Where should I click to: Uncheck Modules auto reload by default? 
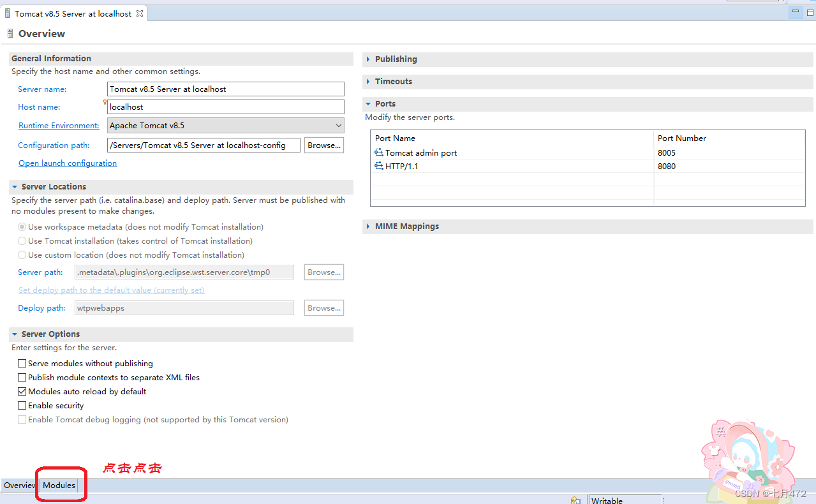pyautogui.click(x=22, y=392)
